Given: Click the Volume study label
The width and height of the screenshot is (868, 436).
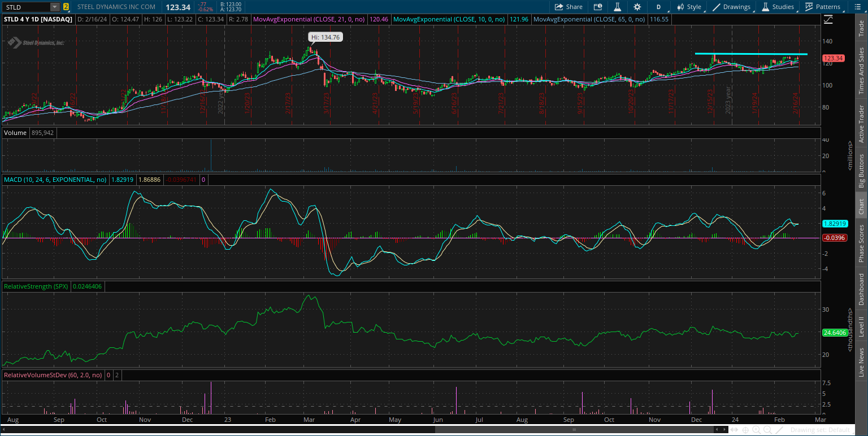Looking at the screenshot, I should [x=15, y=133].
